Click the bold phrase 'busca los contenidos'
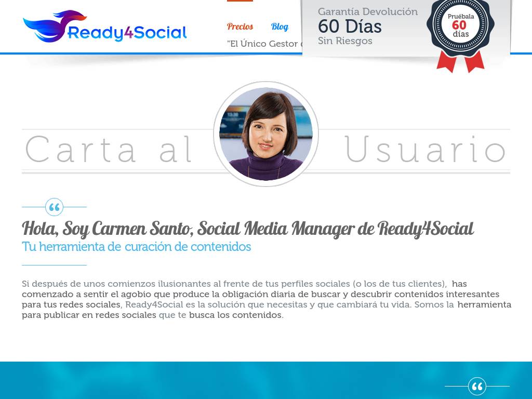 pos(235,315)
